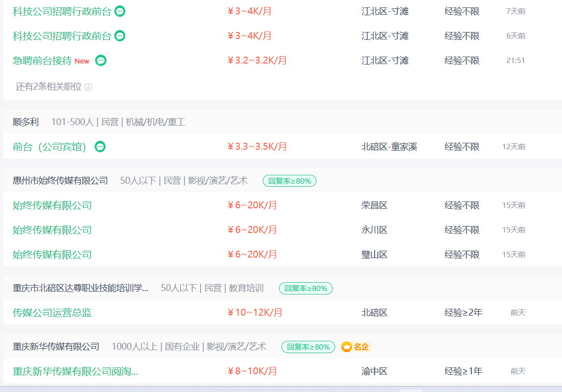The width and height of the screenshot is (562, 392).
Task: Click company name 重庆新华传媒有限公司
Action: click(x=56, y=347)
